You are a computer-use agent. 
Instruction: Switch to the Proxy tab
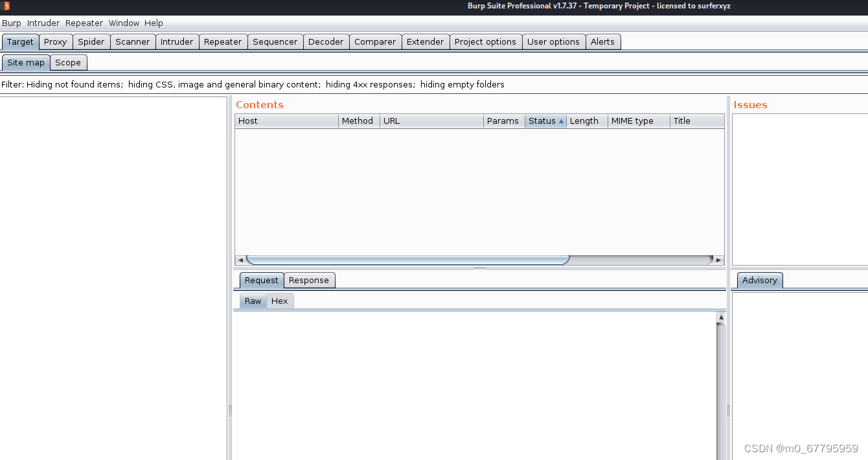click(56, 41)
